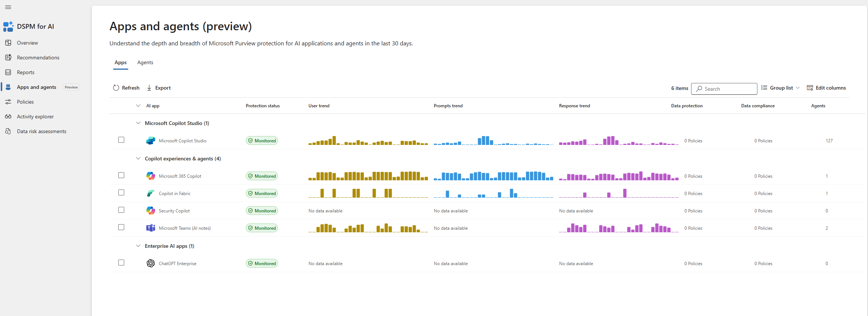Check the Microsoft 365 Copilot row checkbox
This screenshot has width=868, height=316.
tap(121, 175)
